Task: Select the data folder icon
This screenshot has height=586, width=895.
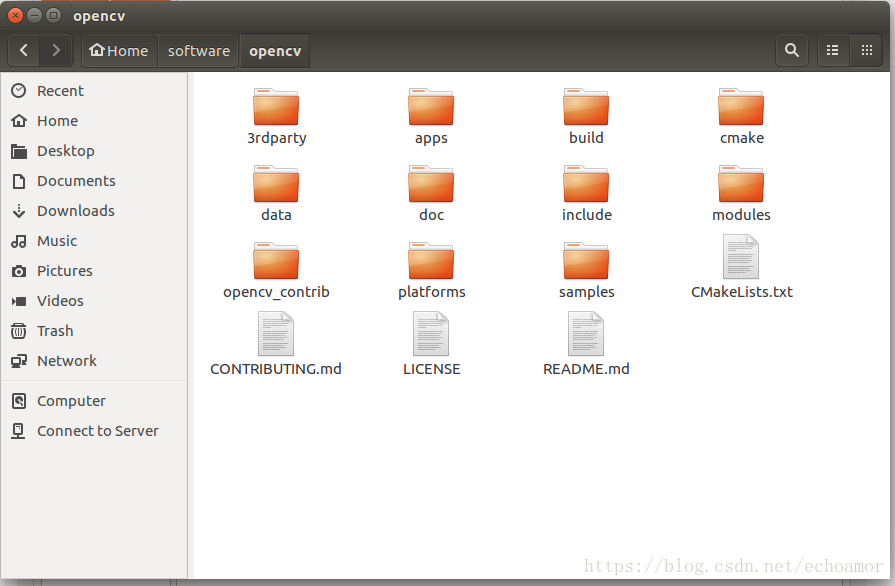Action: (x=276, y=184)
